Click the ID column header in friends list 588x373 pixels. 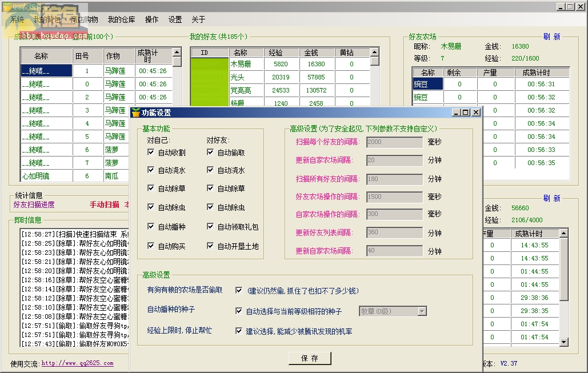[x=210, y=53]
